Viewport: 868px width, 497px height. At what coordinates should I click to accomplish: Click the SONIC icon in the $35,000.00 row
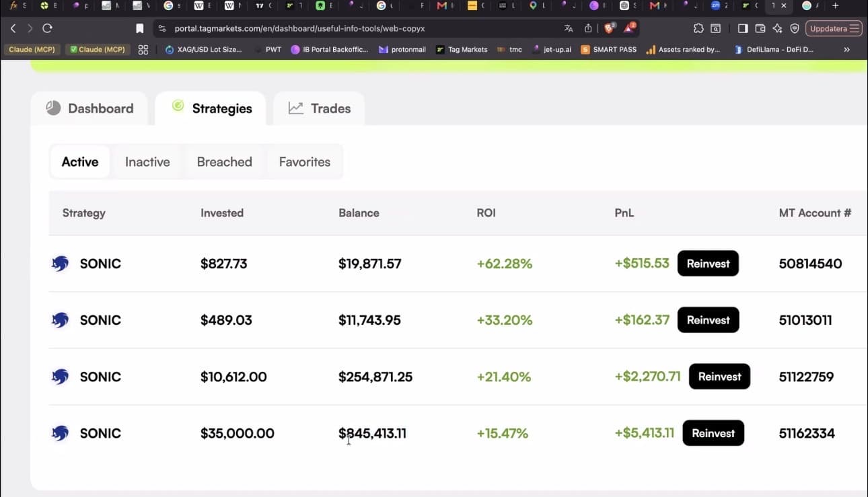[x=60, y=433]
